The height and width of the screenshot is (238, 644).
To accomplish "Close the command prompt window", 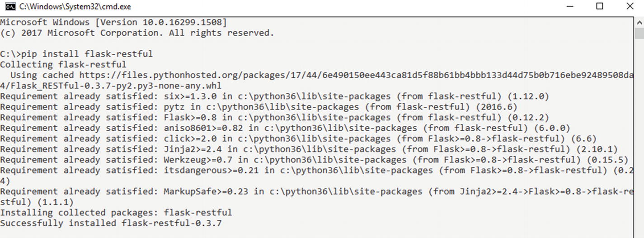I will pyautogui.click(x=630, y=7).
